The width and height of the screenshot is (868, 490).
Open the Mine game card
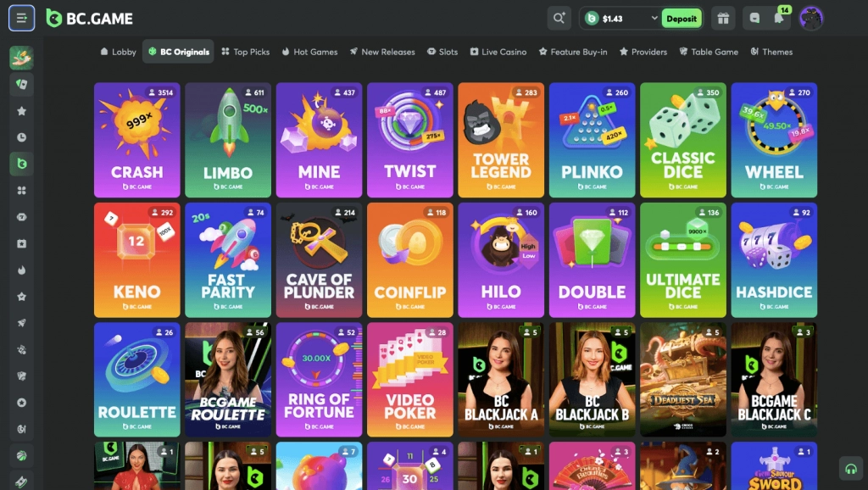[x=320, y=140]
